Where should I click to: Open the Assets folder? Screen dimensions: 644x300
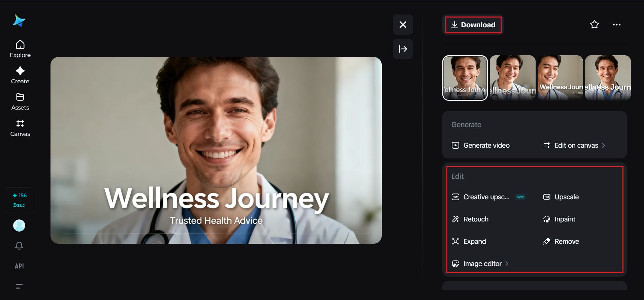(20, 101)
